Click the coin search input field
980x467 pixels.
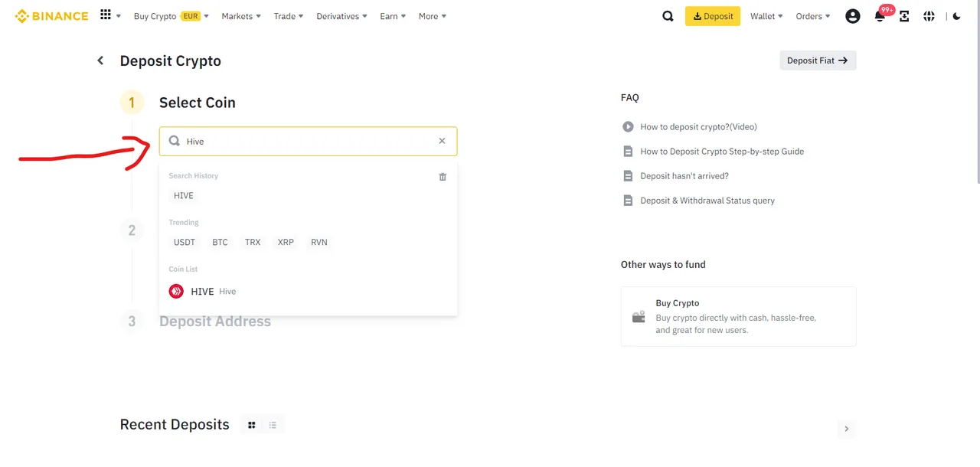tap(308, 142)
